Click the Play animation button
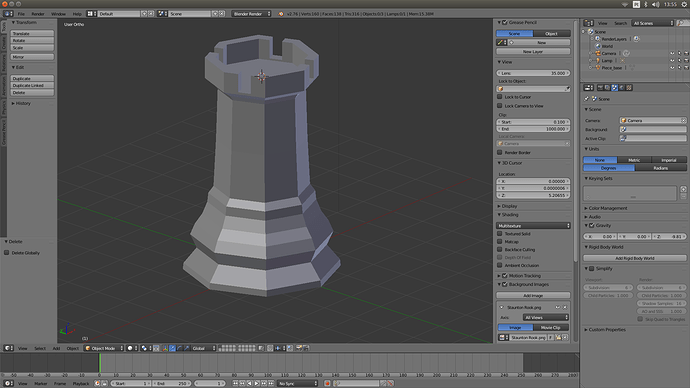Image resolution: width=690 pixels, height=388 pixels. point(257,383)
